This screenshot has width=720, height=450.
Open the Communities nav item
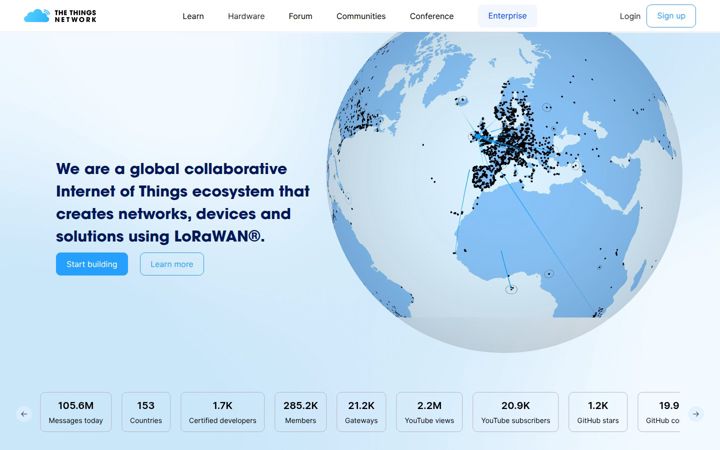(361, 16)
